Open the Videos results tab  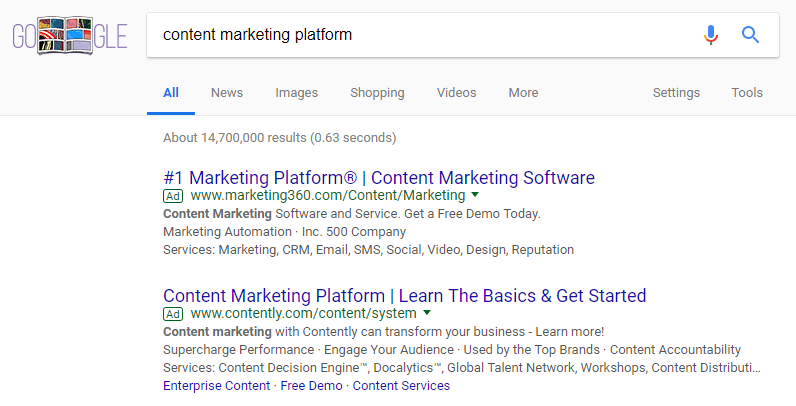(456, 93)
